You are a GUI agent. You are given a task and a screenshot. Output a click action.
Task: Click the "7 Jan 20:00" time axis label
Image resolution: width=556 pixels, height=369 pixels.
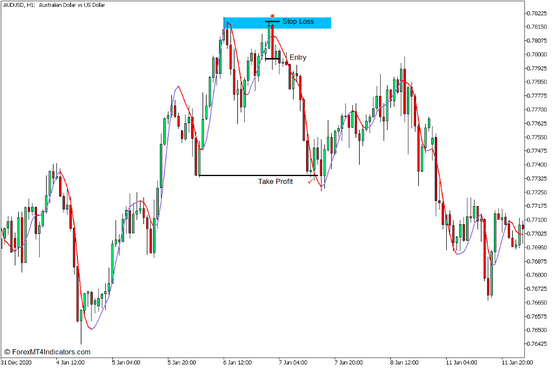tap(349, 363)
